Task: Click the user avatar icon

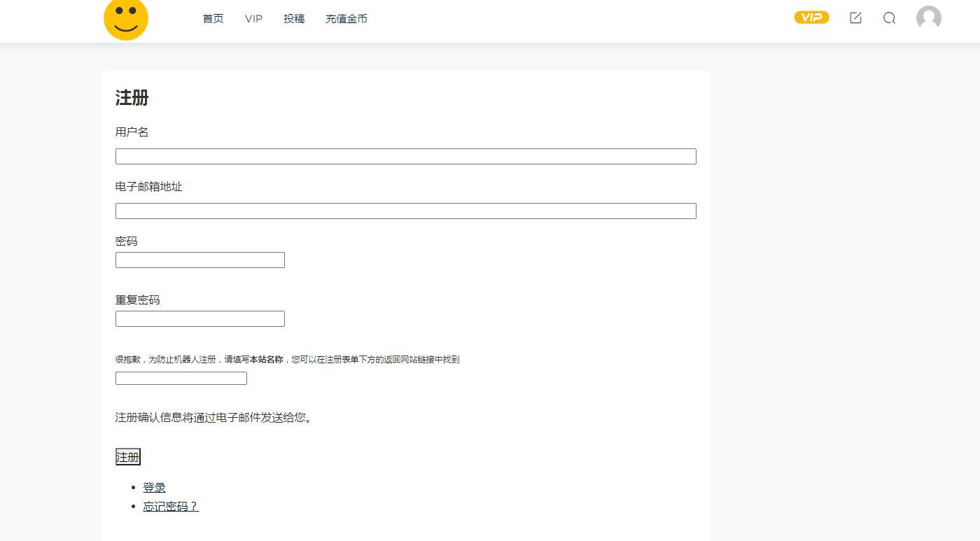Action: [928, 18]
